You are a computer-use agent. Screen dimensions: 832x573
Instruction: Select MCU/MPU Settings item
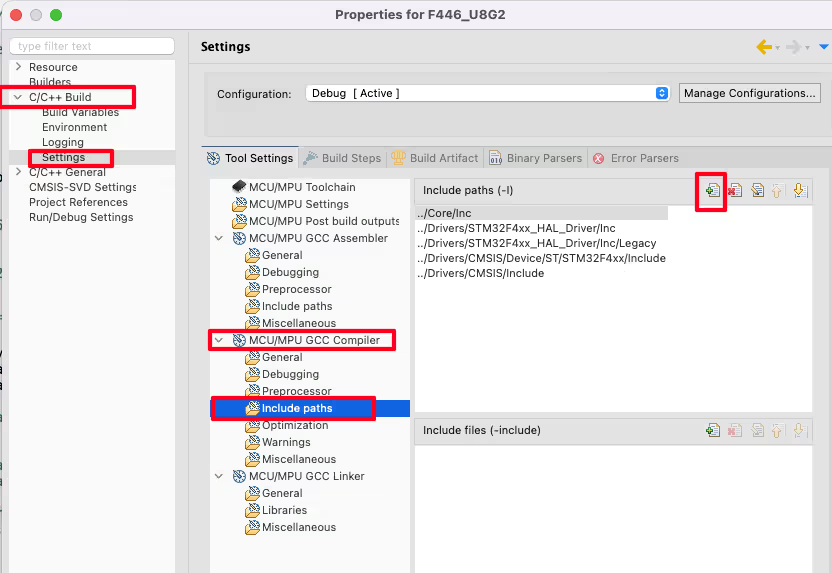[291, 204]
